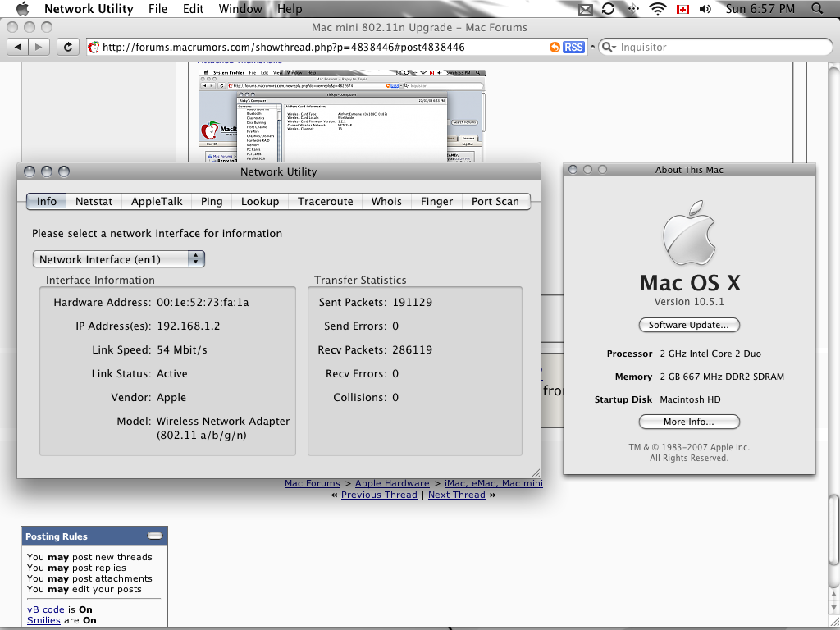Image resolution: width=840 pixels, height=630 pixels.
Task: Click the Wireless Network Adapter model text
Action: tap(223, 428)
